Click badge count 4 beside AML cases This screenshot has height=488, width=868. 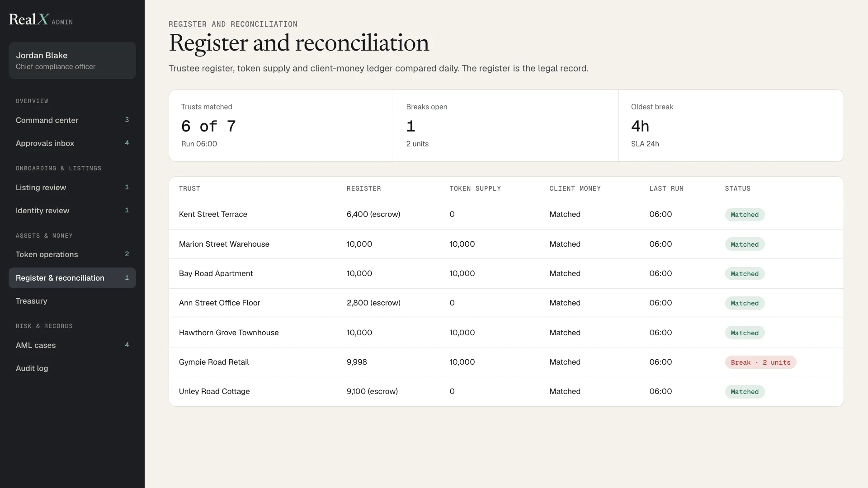(127, 345)
